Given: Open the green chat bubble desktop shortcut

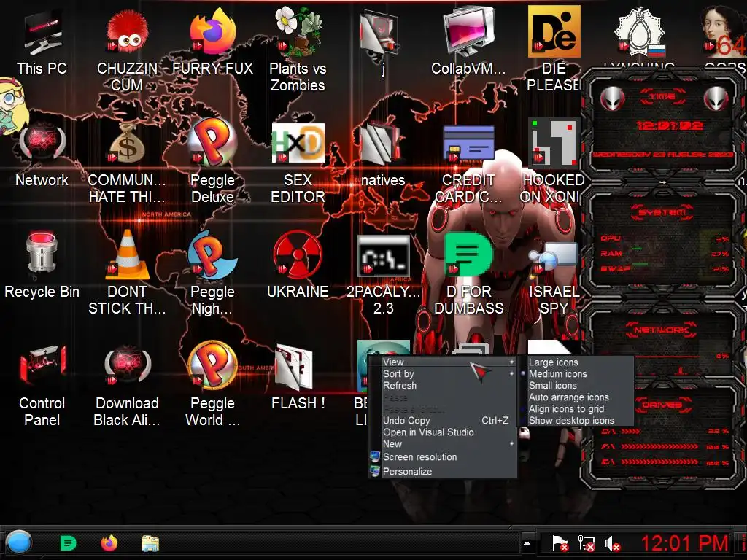Looking at the screenshot, I should click(x=468, y=254).
